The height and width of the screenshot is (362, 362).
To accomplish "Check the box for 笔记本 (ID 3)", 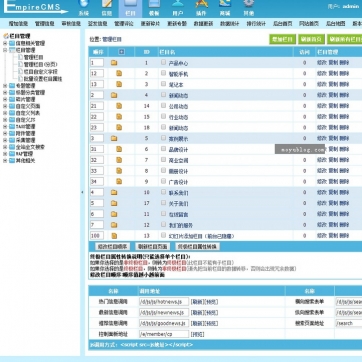I will pyautogui.click(x=163, y=84).
